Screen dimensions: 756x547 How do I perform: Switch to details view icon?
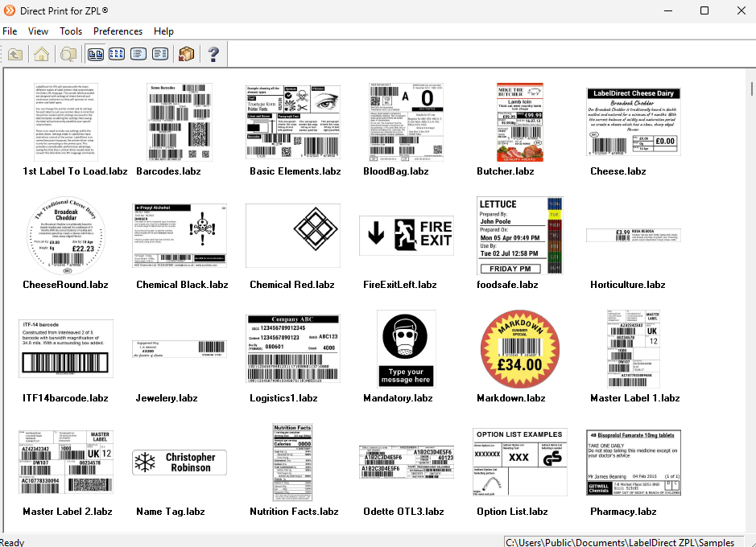[160, 54]
